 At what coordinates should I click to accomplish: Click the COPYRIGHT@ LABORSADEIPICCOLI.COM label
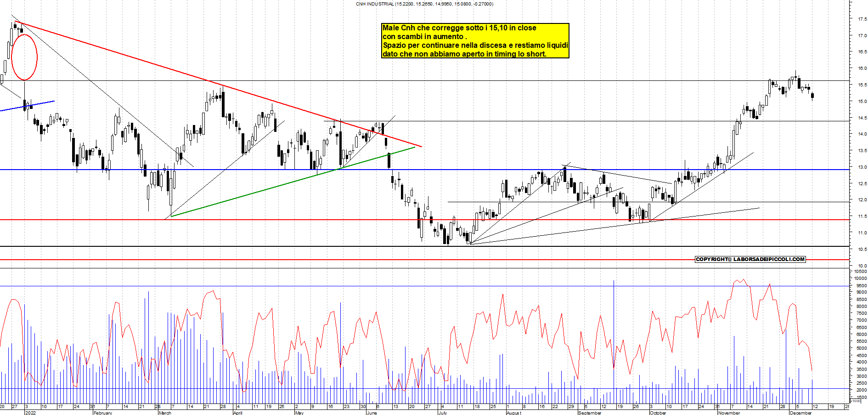750,259
